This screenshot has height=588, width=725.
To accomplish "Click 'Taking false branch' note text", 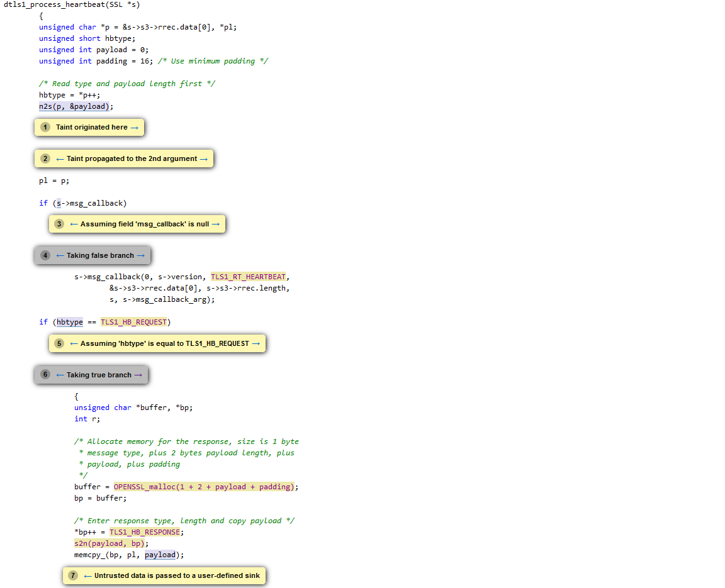I will coord(100,255).
